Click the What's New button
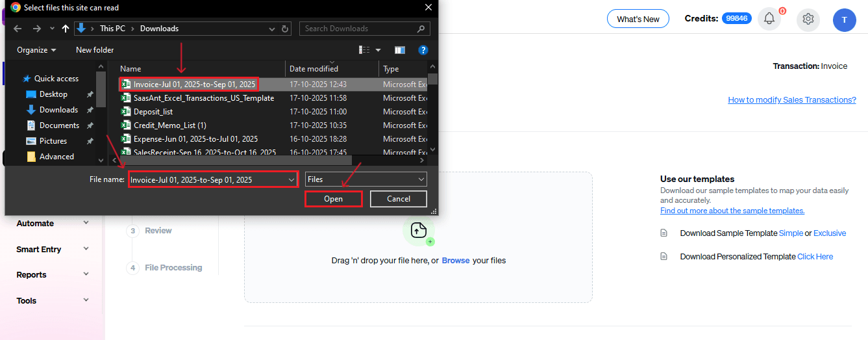The image size is (868, 340). point(638,19)
